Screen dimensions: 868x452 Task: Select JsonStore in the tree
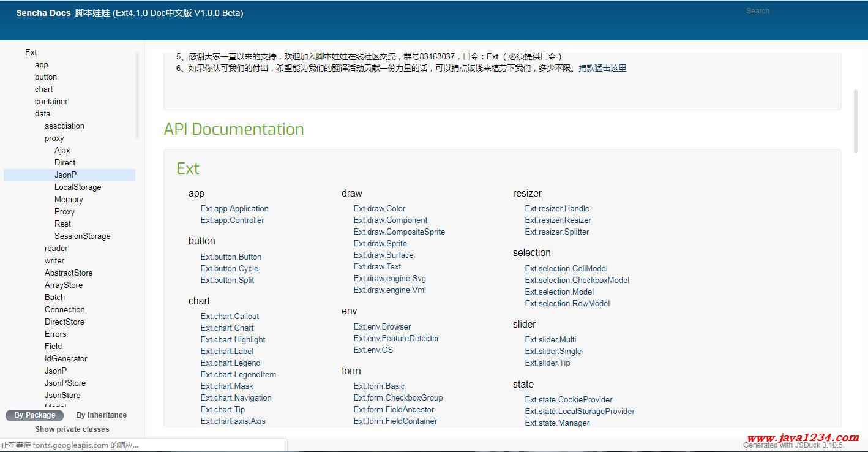pos(62,396)
